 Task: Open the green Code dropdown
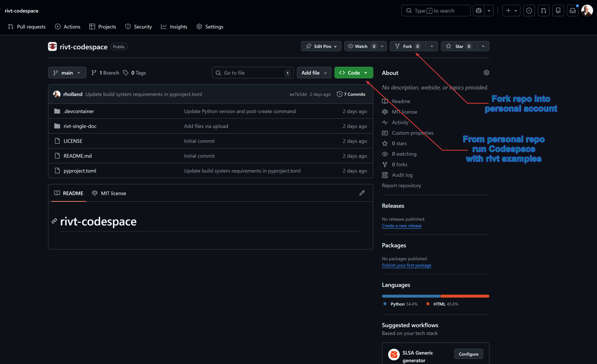click(x=353, y=73)
